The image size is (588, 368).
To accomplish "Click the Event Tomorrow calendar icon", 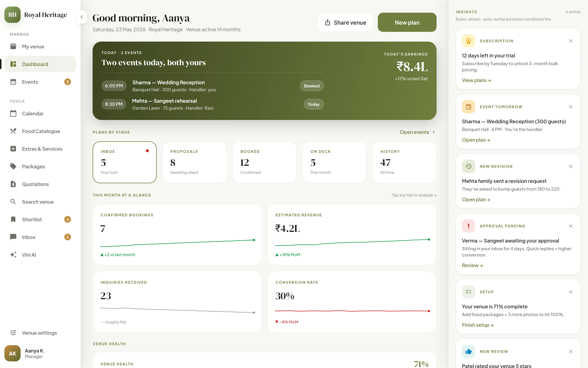I will tap(468, 107).
